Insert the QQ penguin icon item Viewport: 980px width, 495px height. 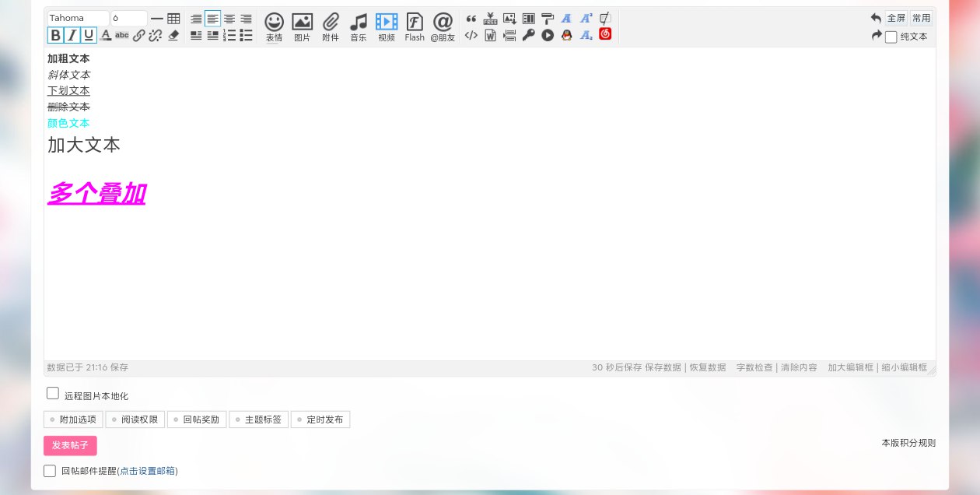(x=567, y=35)
